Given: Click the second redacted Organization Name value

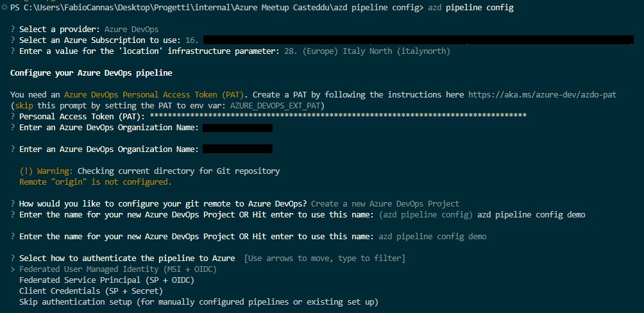Looking at the screenshot, I should [x=237, y=149].
